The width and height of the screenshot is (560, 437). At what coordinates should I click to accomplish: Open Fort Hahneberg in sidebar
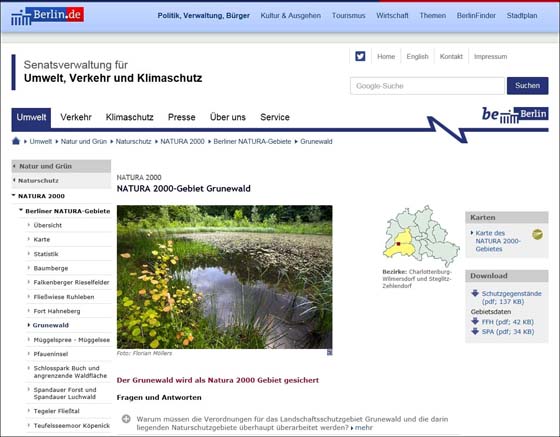pos(57,311)
